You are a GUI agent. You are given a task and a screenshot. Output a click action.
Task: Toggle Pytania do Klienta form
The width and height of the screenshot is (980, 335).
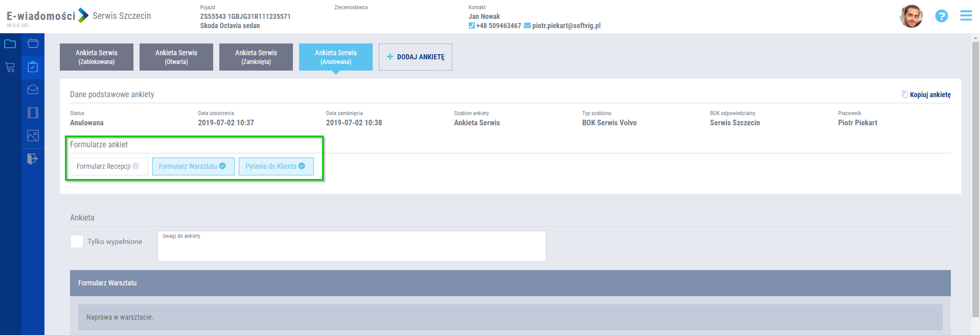tap(276, 166)
